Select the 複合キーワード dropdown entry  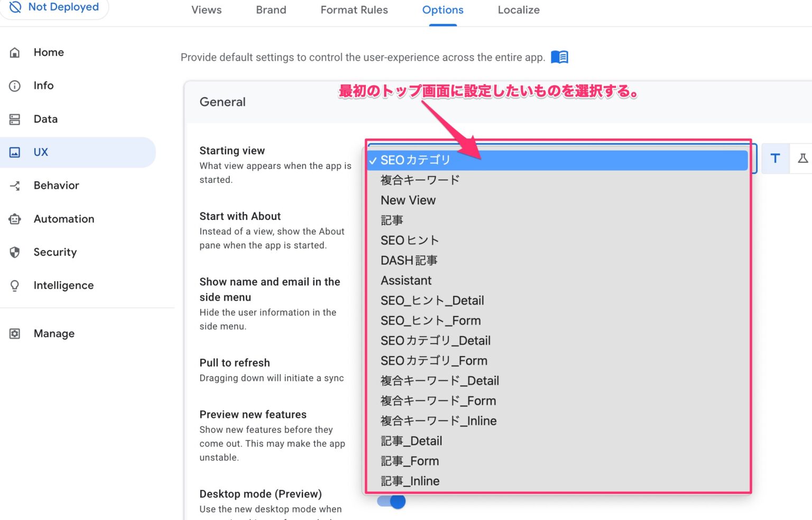(419, 180)
